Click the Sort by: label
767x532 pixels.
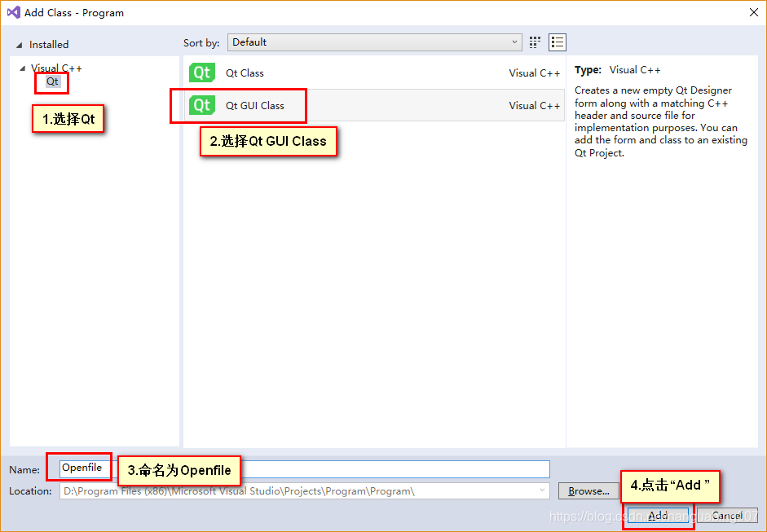(201, 43)
